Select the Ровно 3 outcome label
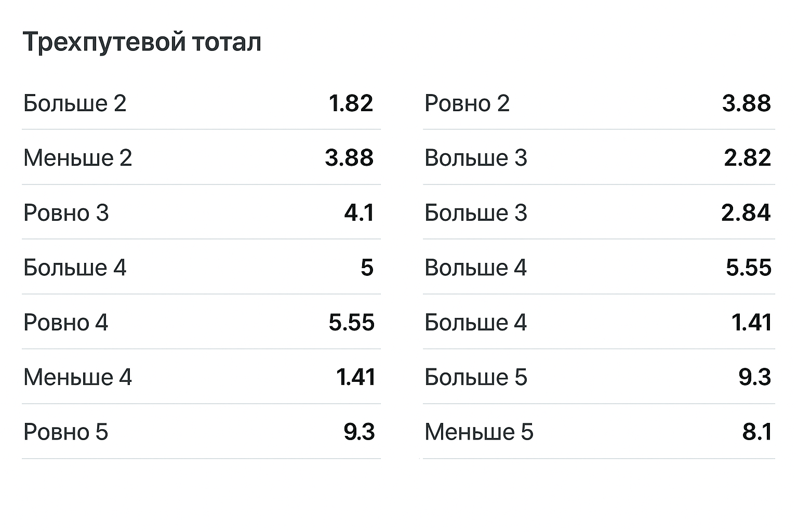 click(66, 213)
